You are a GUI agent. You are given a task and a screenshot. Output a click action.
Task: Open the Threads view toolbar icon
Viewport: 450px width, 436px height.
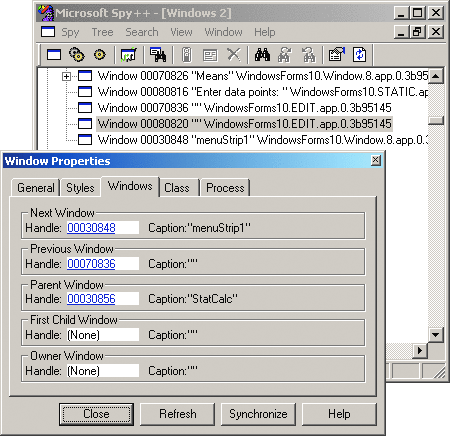(99, 55)
